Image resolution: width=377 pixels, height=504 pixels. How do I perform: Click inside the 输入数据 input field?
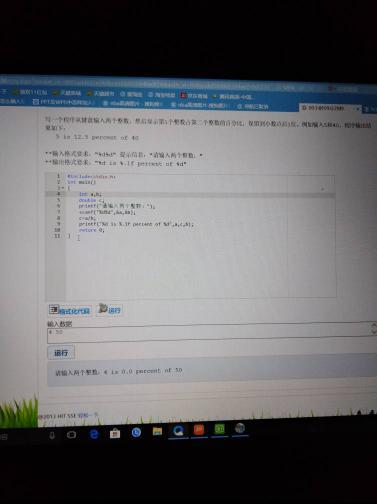(210, 334)
